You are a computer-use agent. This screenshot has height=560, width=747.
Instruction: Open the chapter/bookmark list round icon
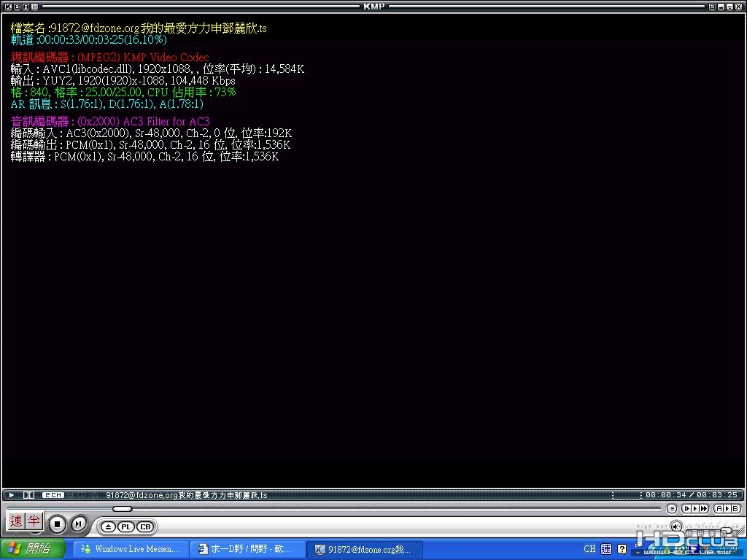point(672,509)
